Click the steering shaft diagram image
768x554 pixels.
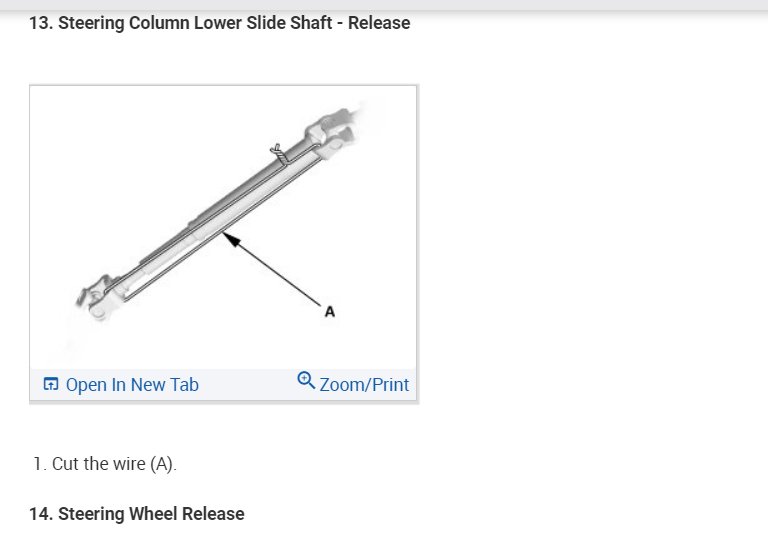[x=223, y=227]
